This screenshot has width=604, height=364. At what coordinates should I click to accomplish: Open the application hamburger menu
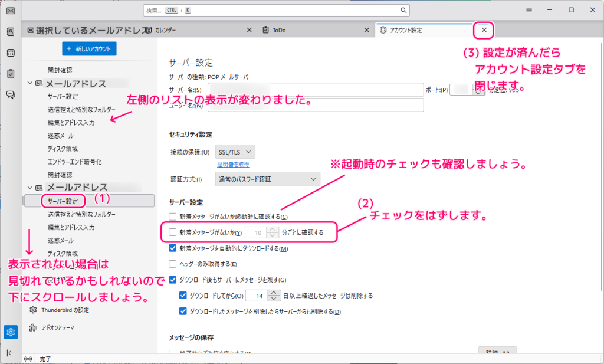pyautogui.click(x=528, y=10)
